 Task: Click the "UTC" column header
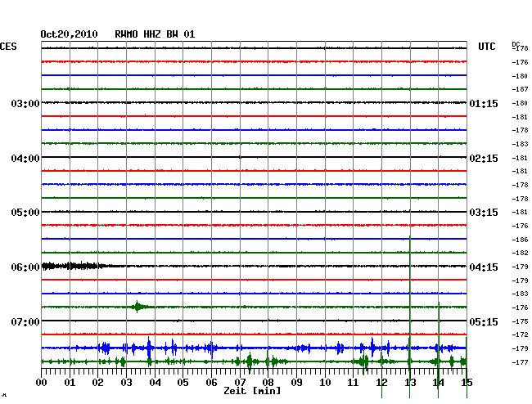click(x=486, y=47)
